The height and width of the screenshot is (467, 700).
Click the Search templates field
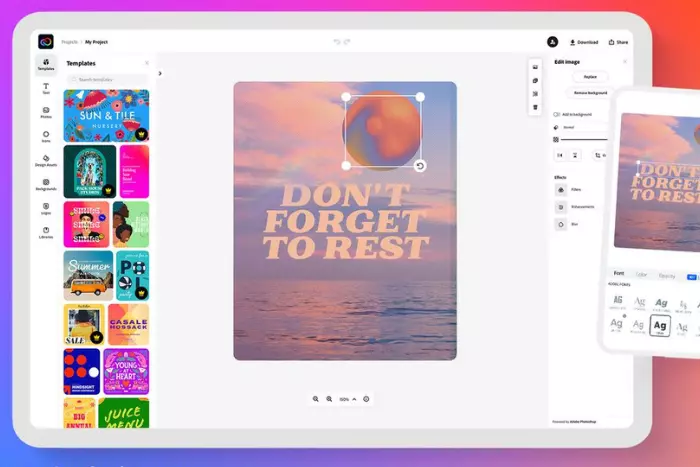tap(107, 79)
